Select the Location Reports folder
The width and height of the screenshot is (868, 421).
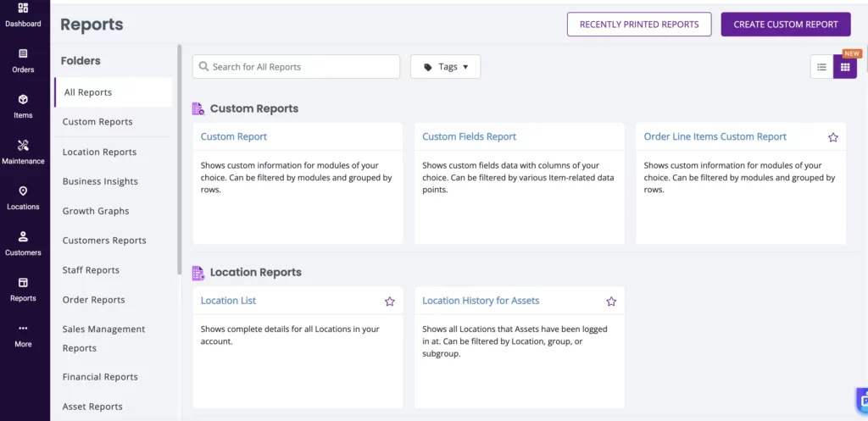(x=100, y=152)
